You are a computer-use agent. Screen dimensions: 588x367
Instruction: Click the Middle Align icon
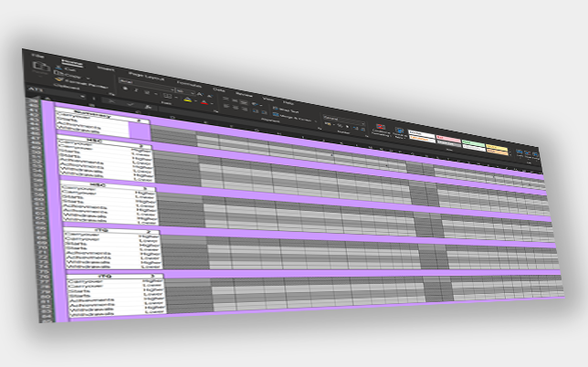pyautogui.click(x=235, y=100)
